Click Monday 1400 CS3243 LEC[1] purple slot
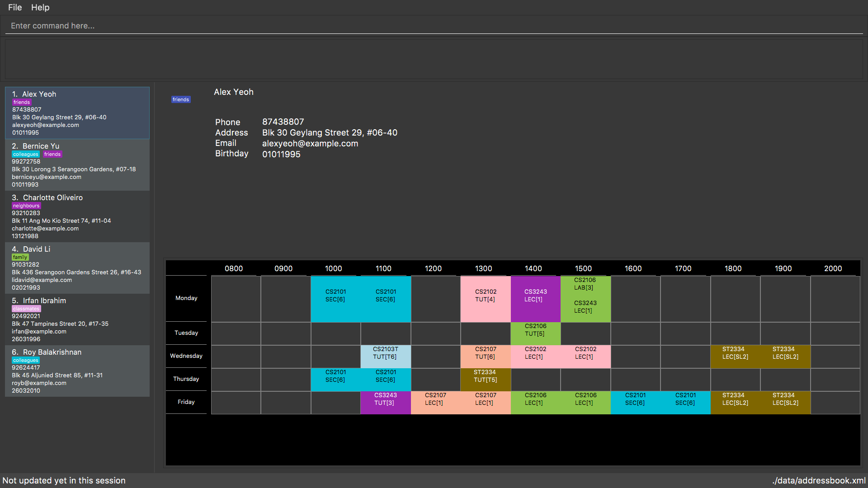Viewport: 868px width, 488px height. point(536,299)
